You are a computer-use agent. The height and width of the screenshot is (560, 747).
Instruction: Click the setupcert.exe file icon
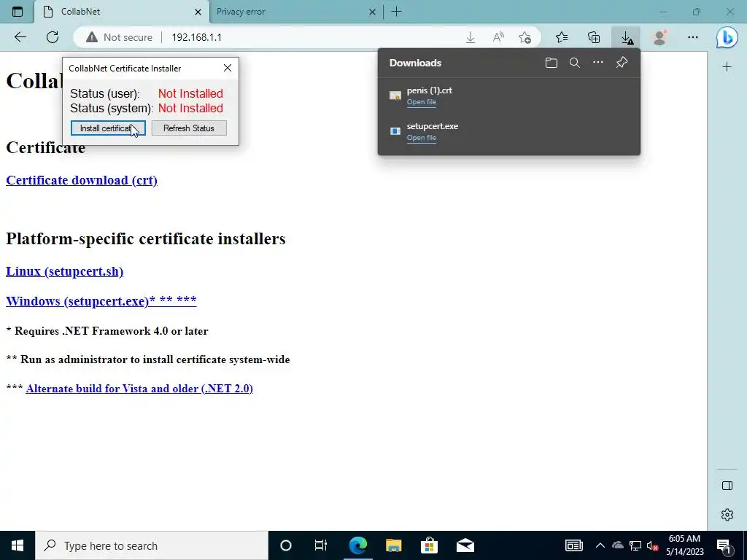pyautogui.click(x=395, y=131)
